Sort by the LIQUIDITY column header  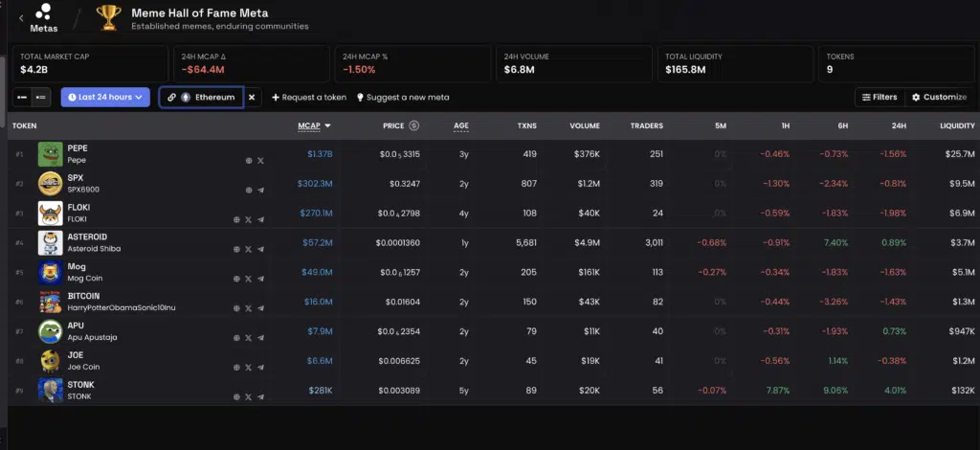[x=957, y=125]
